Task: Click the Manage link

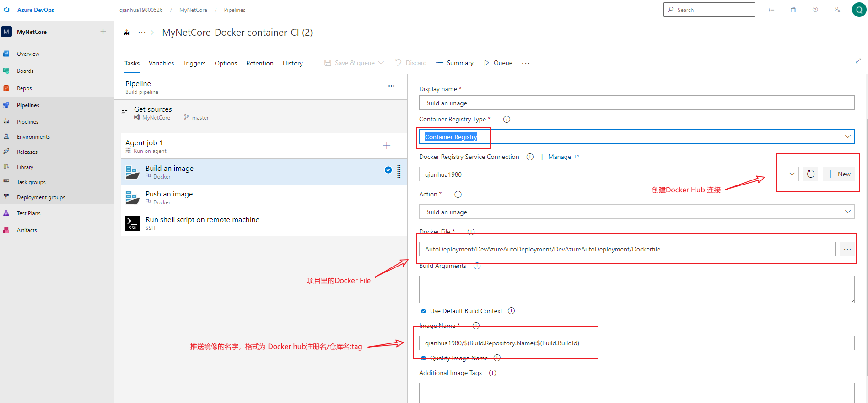Action: (560, 157)
